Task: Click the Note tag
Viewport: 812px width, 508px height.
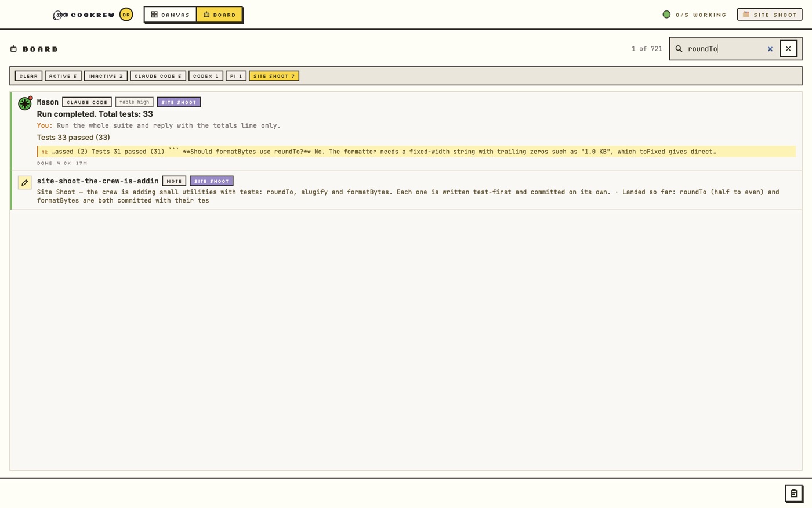Action: click(x=174, y=181)
